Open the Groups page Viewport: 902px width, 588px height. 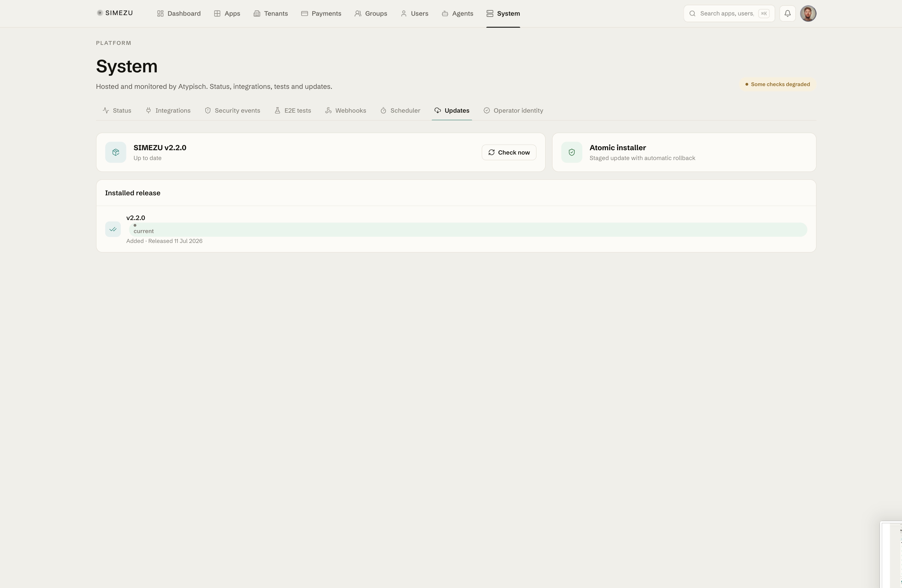pyautogui.click(x=371, y=14)
